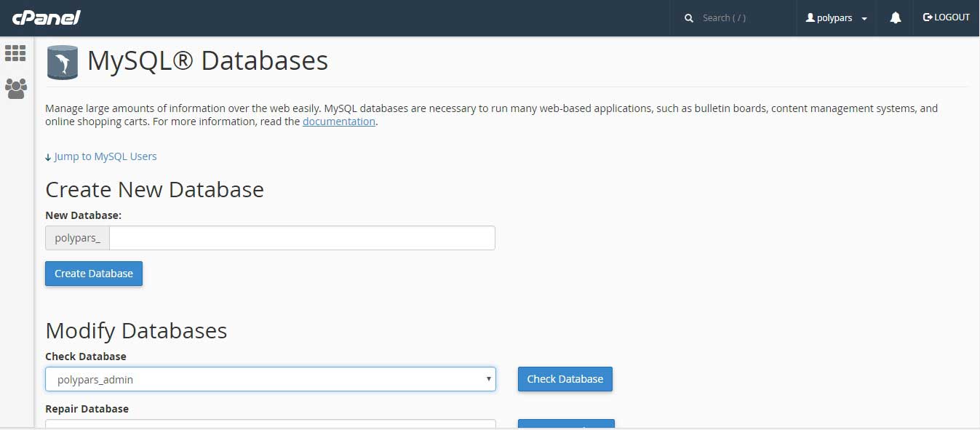
Task: Open the Repair Database dropdown
Action: [x=271, y=423]
